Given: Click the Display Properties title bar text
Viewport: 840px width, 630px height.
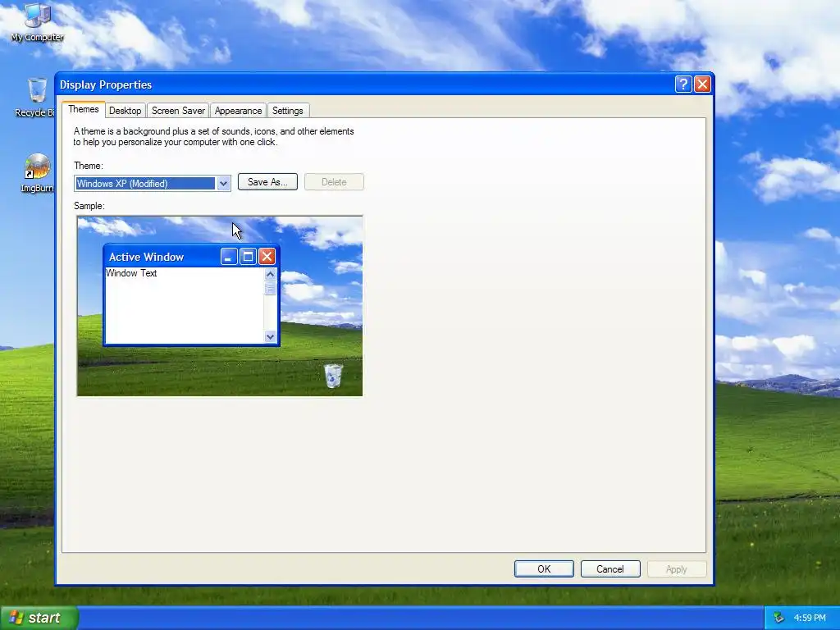Looking at the screenshot, I should pos(106,84).
